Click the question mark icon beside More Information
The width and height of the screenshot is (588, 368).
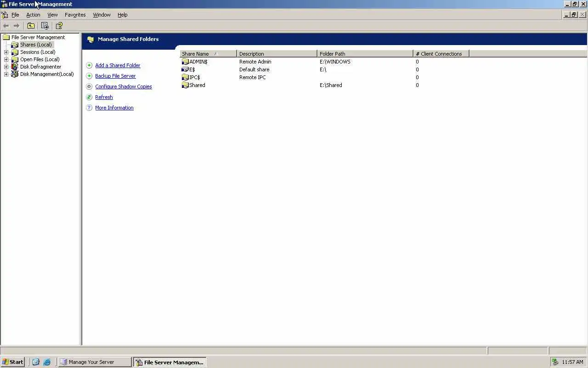[89, 108]
